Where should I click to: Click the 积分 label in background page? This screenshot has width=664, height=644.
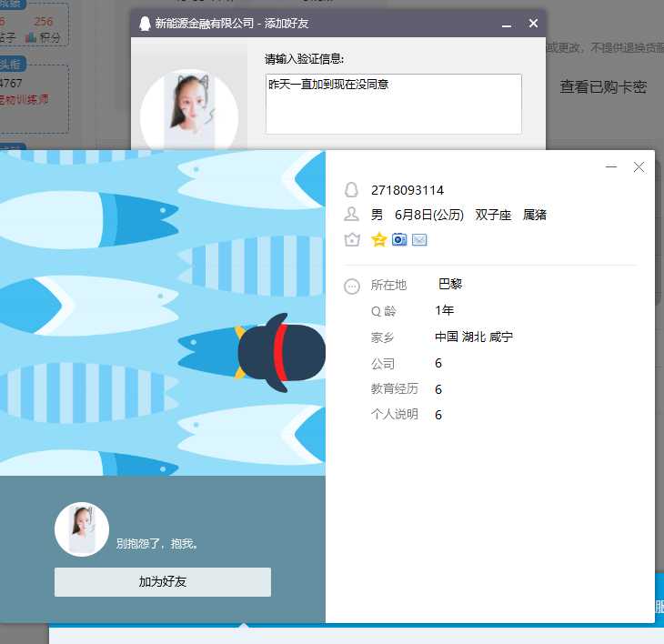(x=50, y=37)
